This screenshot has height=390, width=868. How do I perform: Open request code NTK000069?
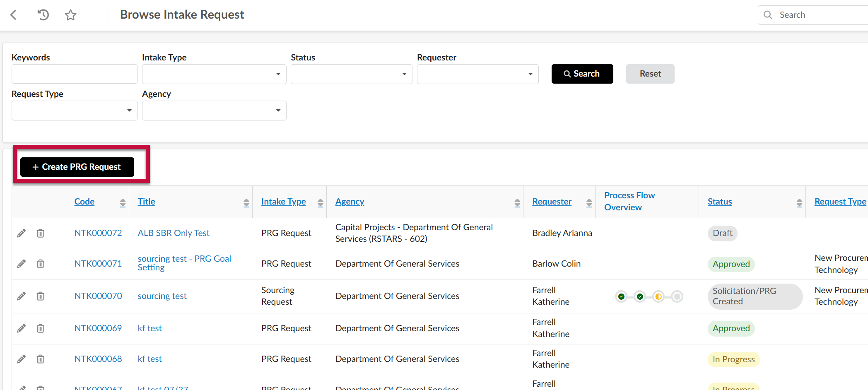pos(98,328)
